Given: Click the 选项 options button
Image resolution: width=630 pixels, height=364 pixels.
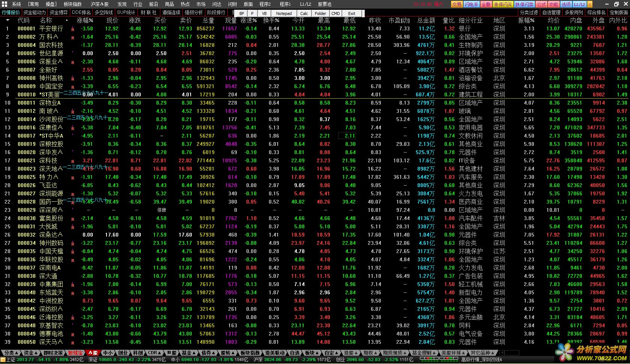Looking at the screenshot, I should (x=566, y=4).
